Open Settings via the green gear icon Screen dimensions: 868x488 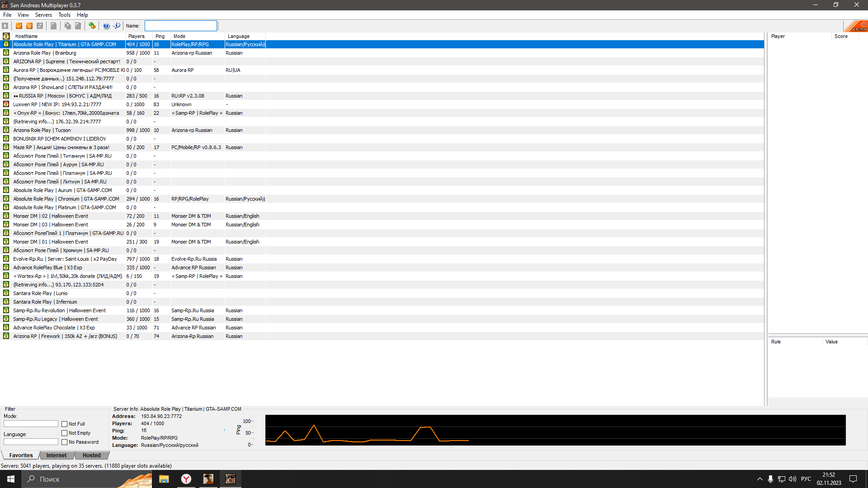point(92,26)
